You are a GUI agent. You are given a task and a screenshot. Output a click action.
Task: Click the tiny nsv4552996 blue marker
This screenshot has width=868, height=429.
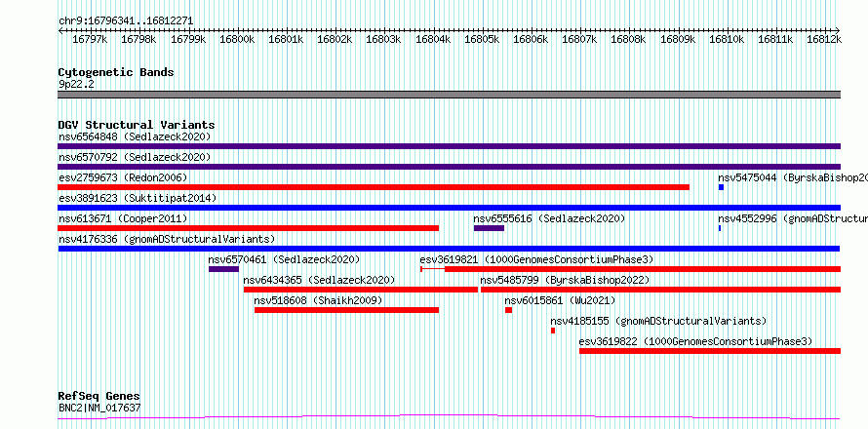[x=720, y=228]
